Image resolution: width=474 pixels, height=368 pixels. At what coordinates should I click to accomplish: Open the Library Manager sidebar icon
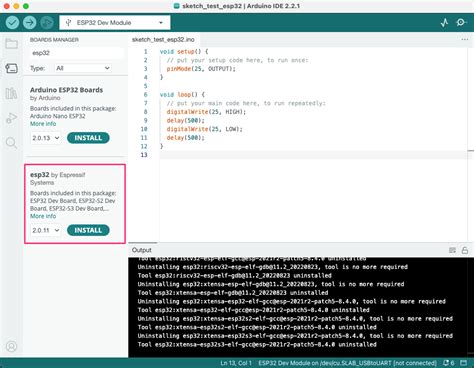tap(11, 93)
